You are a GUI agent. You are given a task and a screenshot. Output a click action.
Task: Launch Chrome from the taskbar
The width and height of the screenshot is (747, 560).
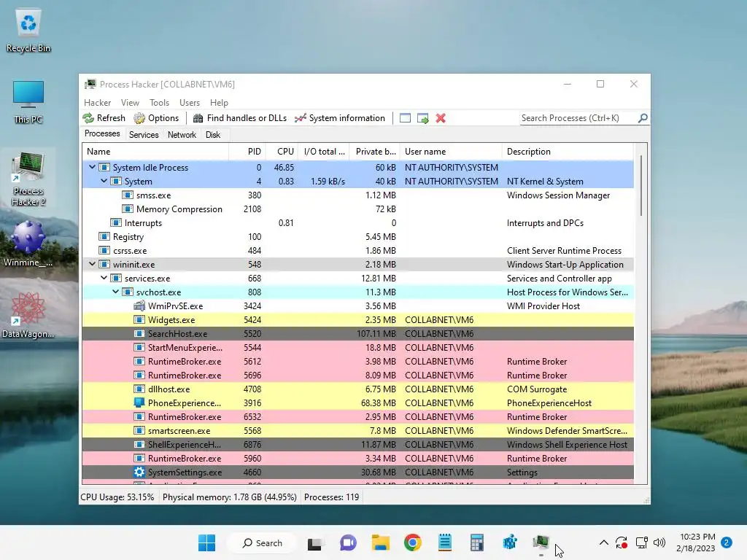(413, 542)
